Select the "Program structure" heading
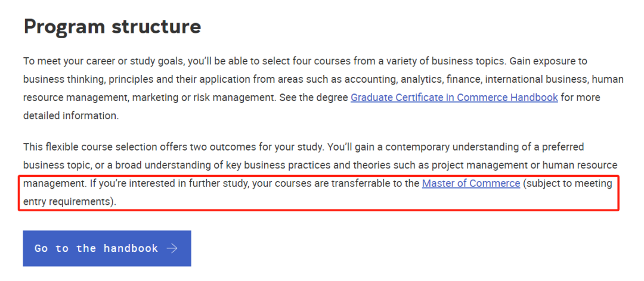 tap(112, 27)
